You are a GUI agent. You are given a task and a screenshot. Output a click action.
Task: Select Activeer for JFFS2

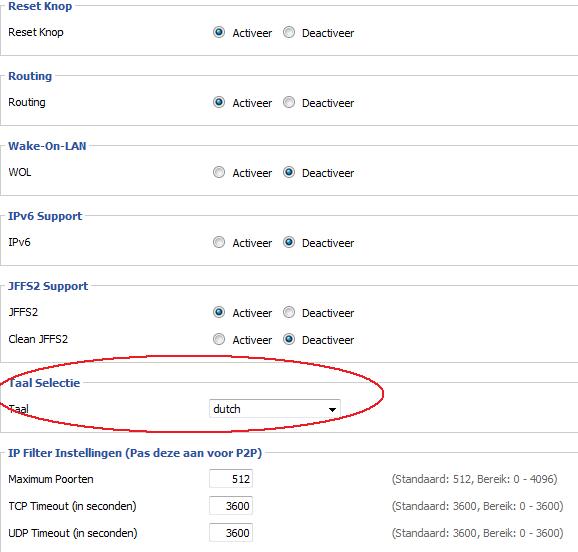point(219,312)
